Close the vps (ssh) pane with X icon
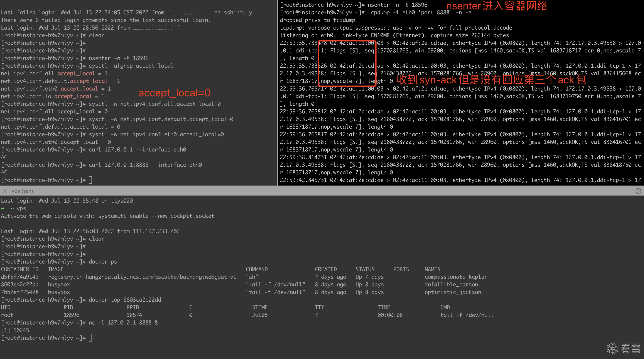Image resolution: width=644 pixels, height=359 pixels. click(4, 191)
